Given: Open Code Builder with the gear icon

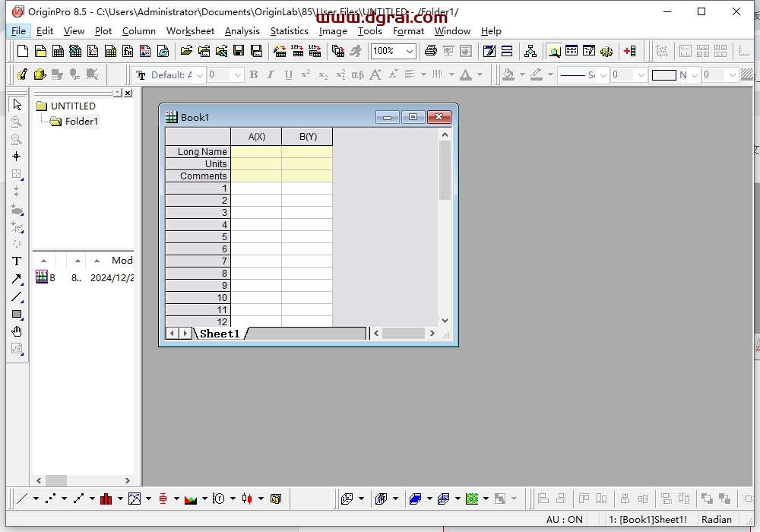Looking at the screenshot, I should coord(606,51).
